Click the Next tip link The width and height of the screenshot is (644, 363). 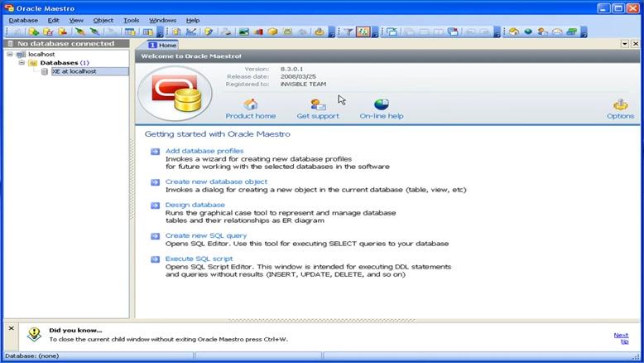[x=621, y=338]
